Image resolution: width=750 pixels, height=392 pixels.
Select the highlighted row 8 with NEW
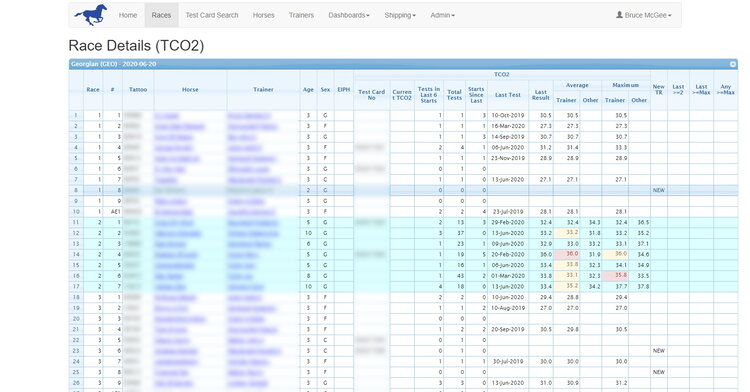(403, 190)
